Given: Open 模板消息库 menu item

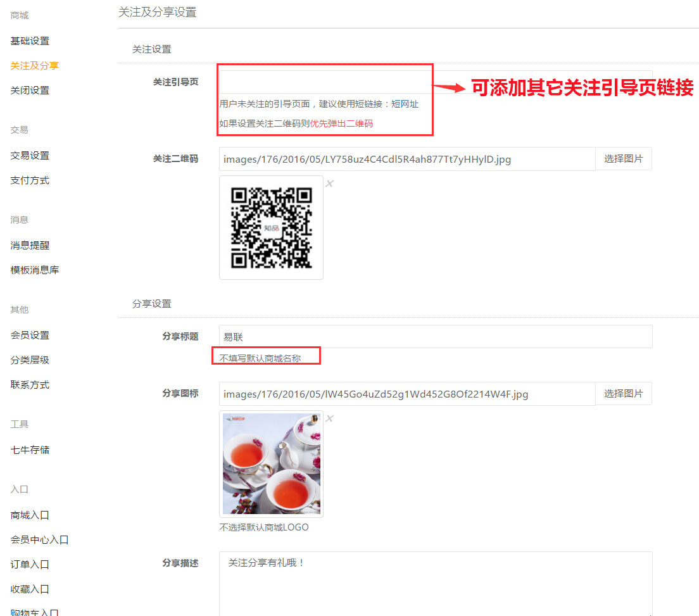Looking at the screenshot, I should click(x=35, y=270).
